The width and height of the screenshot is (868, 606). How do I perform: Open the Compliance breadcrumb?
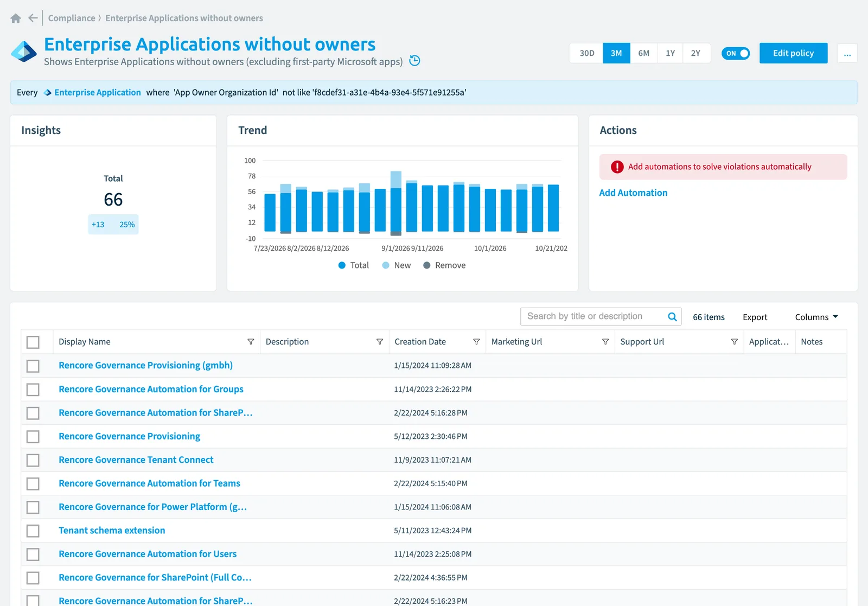pos(72,18)
